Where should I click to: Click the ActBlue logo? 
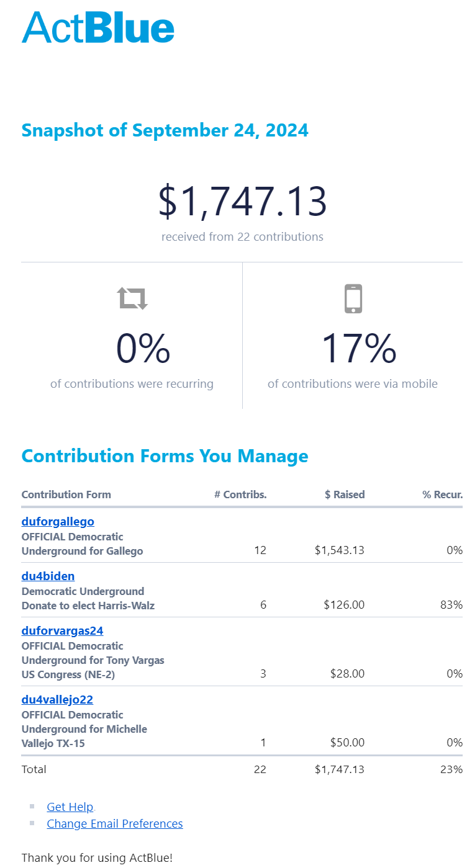click(98, 27)
